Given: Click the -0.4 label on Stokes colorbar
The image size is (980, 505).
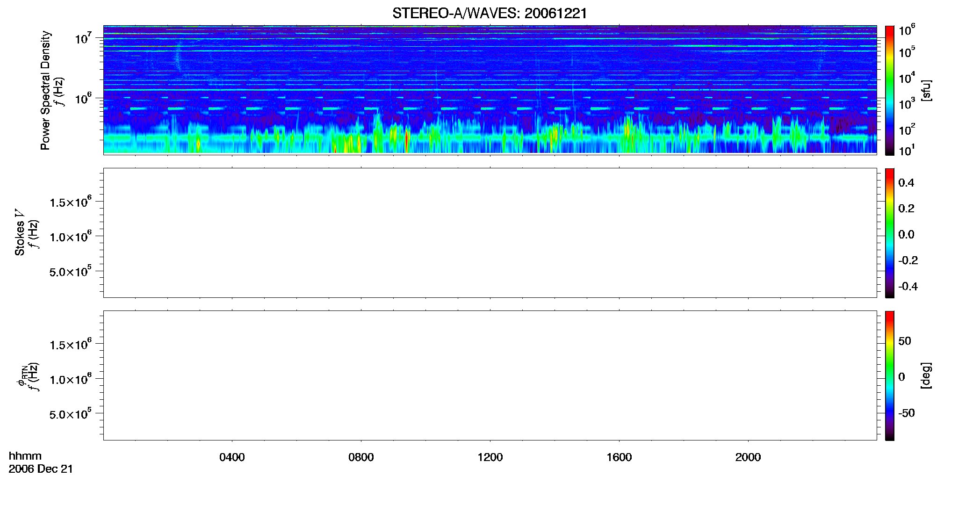Looking at the screenshot, I should (908, 287).
